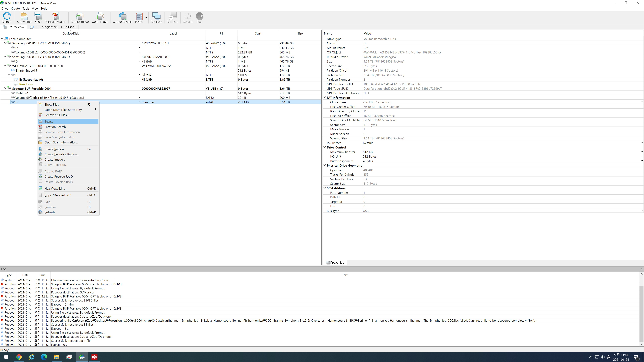Click the log scrollbar down arrow
The image size is (644, 362).
tap(641, 344)
